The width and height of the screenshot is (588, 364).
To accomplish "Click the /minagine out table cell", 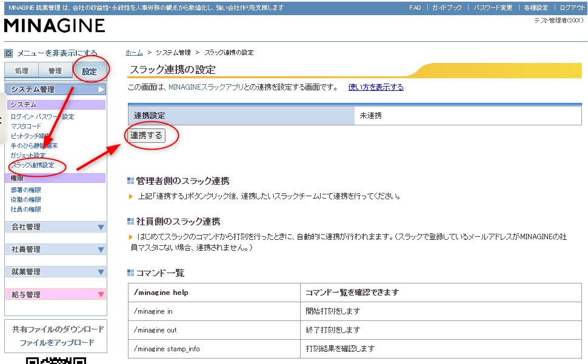I will tap(214, 330).
